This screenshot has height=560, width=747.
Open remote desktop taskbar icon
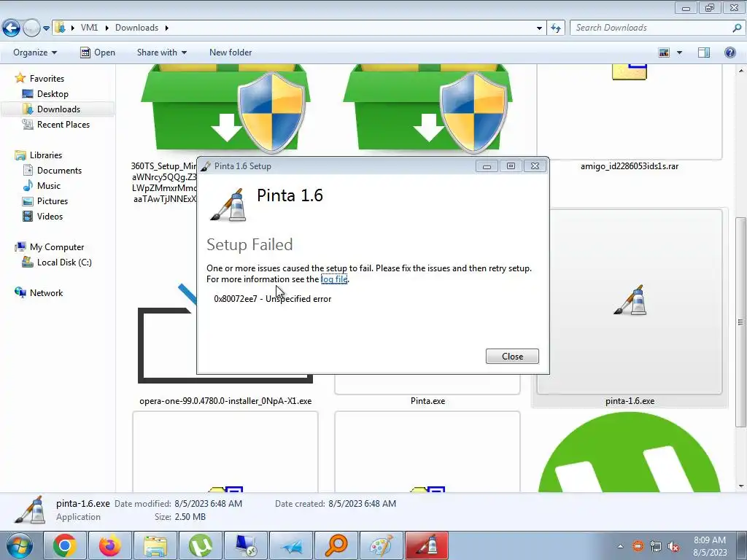click(x=245, y=545)
